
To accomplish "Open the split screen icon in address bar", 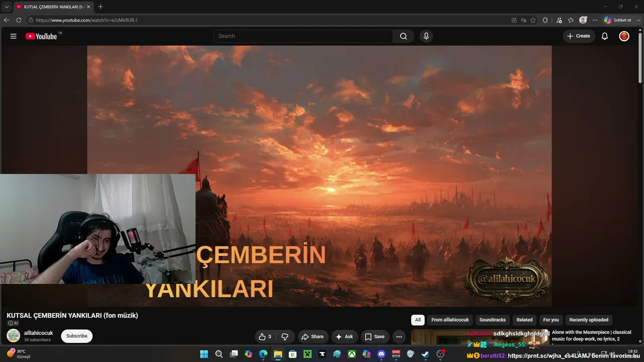I will point(514,20).
